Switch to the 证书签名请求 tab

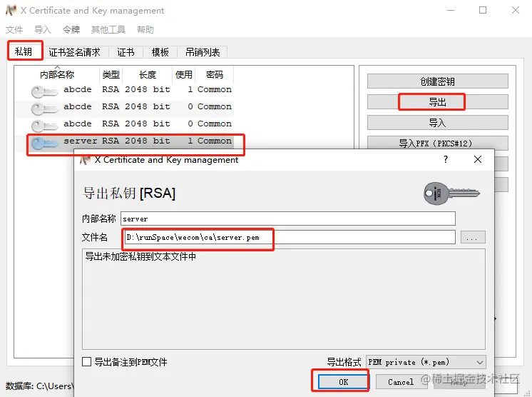(x=75, y=52)
